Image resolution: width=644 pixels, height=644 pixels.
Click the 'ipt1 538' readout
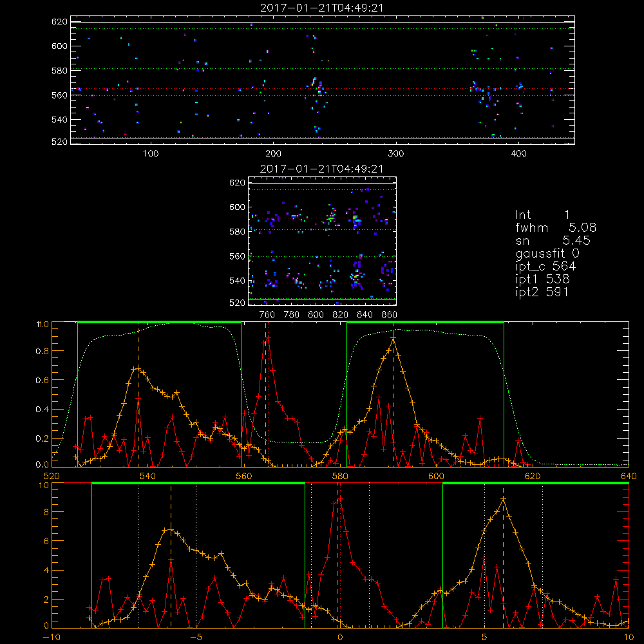pyautogui.click(x=542, y=279)
